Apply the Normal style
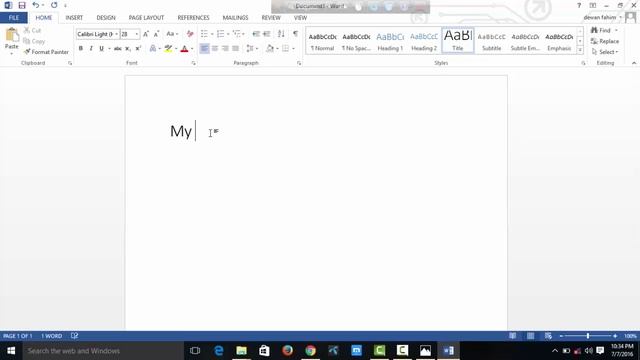This screenshot has width=640, height=360. [x=322, y=41]
